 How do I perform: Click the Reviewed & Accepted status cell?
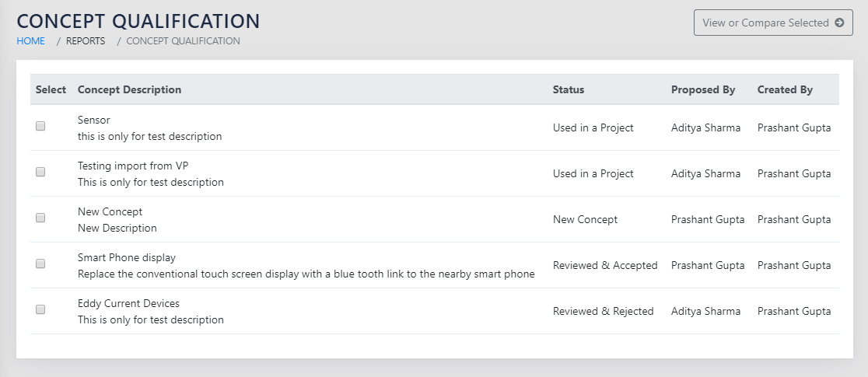pos(605,265)
